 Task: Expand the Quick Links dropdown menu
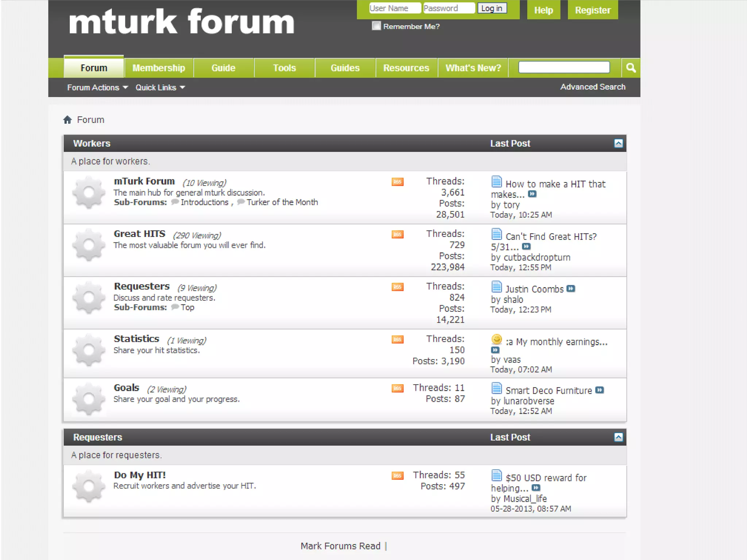pyautogui.click(x=160, y=87)
